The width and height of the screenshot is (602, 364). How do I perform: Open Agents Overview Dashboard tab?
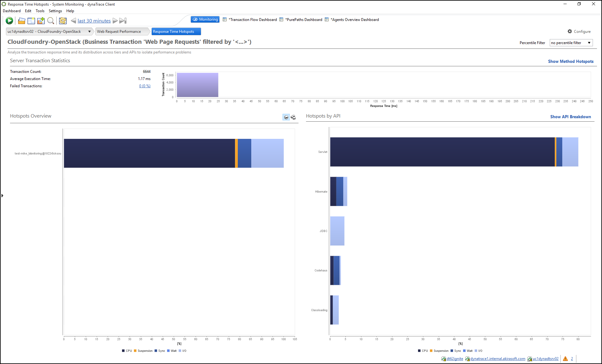(352, 19)
